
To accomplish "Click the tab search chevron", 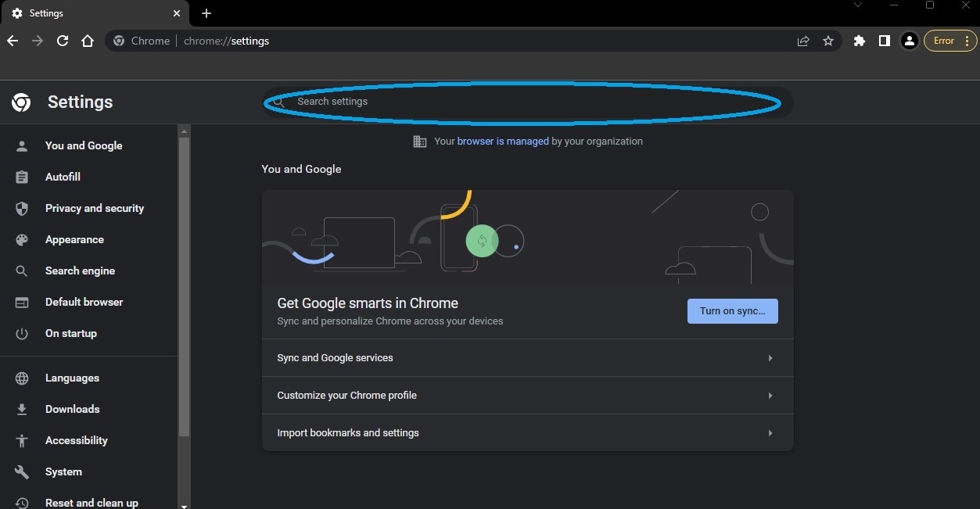I will [858, 5].
